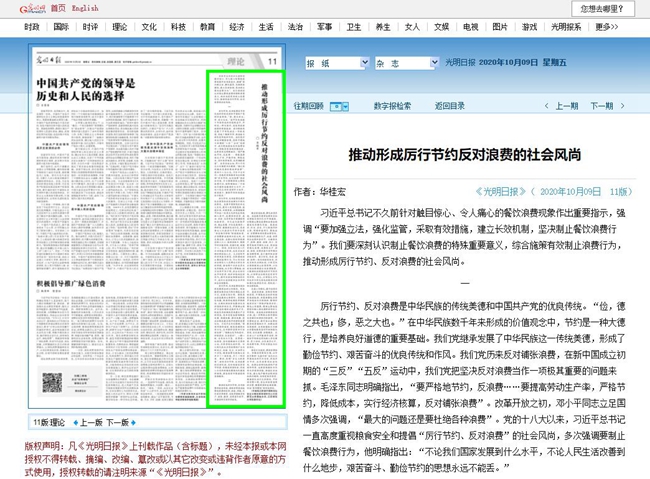
Task: Go to next page via 下一版
Action: [x=117, y=423]
